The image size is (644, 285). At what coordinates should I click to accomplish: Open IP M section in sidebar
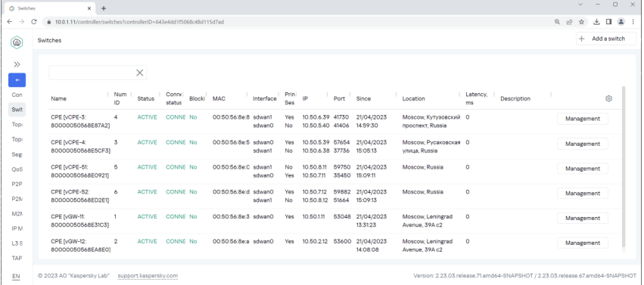click(x=17, y=228)
